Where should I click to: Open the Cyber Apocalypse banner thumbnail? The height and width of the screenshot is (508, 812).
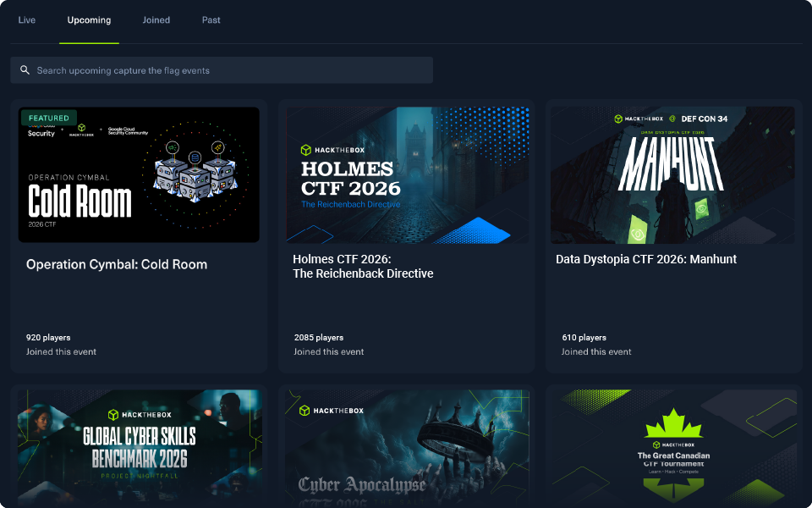click(408, 449)
